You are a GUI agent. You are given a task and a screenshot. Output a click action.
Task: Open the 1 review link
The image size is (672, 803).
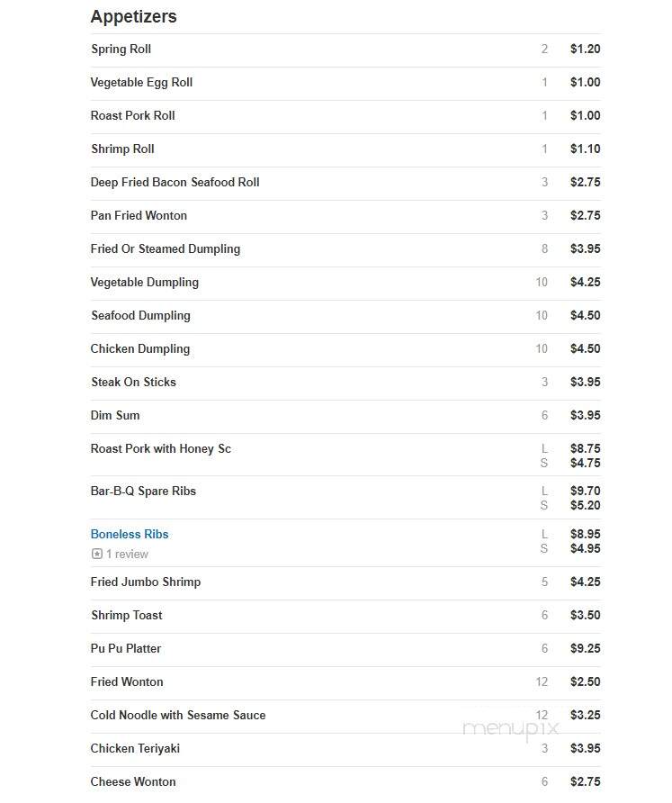(x=127, y=555)
